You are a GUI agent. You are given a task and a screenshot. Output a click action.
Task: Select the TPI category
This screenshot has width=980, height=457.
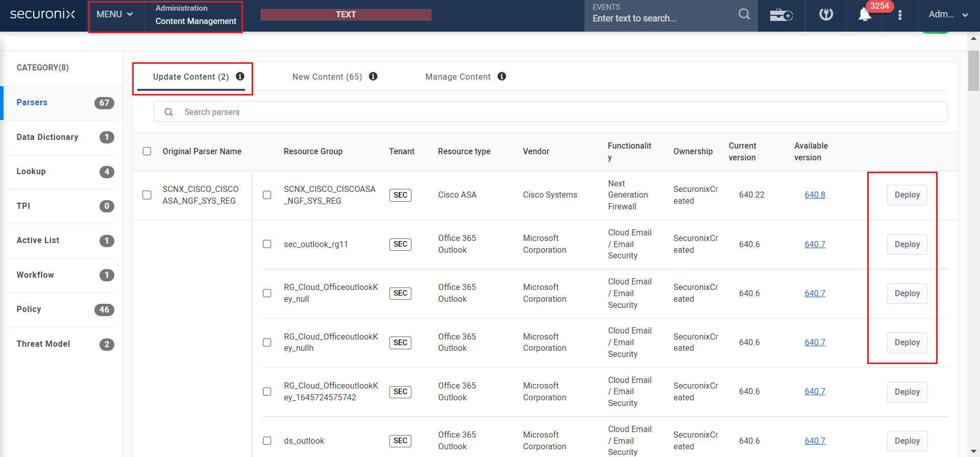(x=61, y=206)
